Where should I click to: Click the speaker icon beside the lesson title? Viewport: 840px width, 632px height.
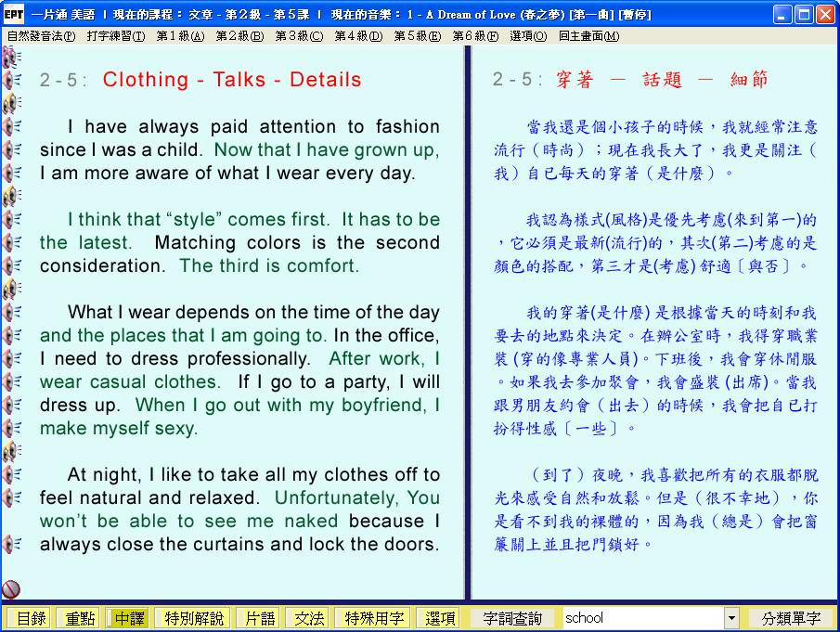(12, 80)
